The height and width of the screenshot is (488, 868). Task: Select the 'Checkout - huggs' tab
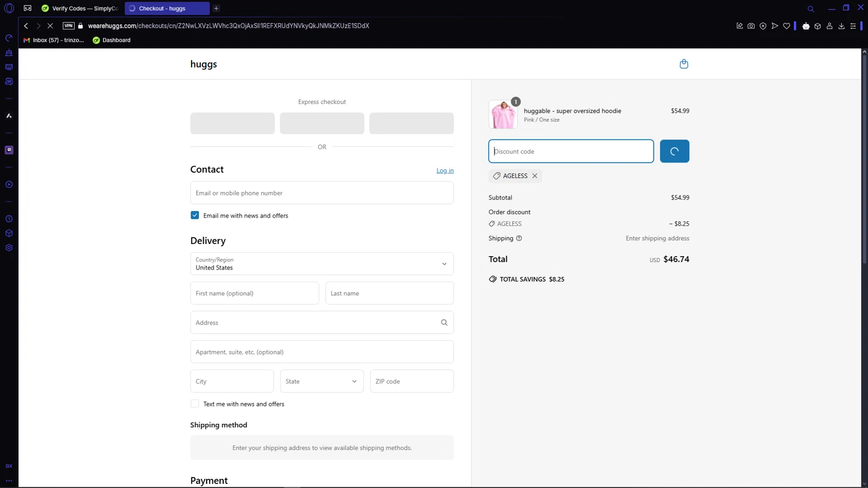167,9
